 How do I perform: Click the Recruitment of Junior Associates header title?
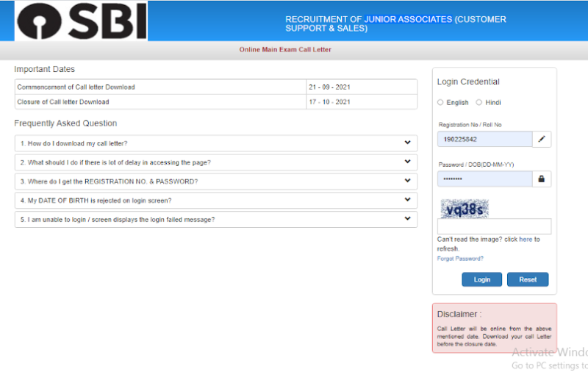(x=395, y=24)
